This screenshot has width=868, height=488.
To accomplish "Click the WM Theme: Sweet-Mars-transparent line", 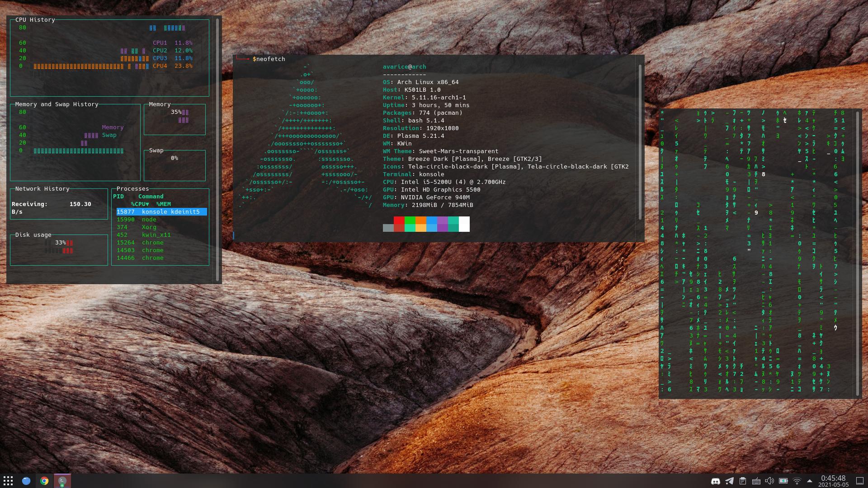I will click(441, 151).
